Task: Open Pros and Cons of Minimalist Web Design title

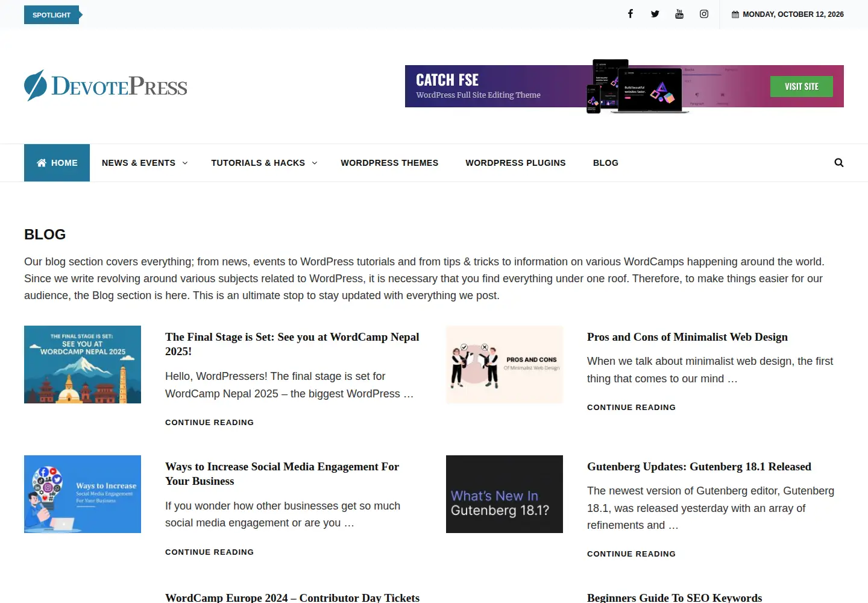Action: (687, 337)
